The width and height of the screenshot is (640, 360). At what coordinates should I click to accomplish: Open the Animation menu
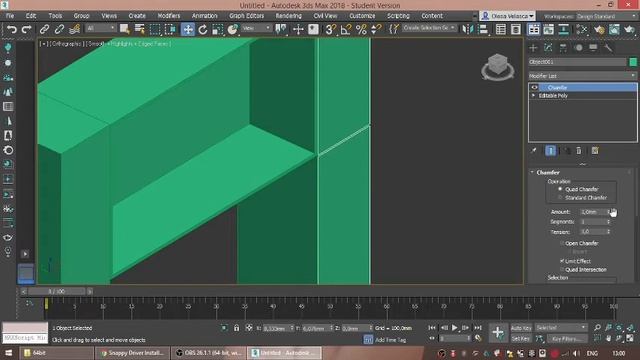coord(204,16)
